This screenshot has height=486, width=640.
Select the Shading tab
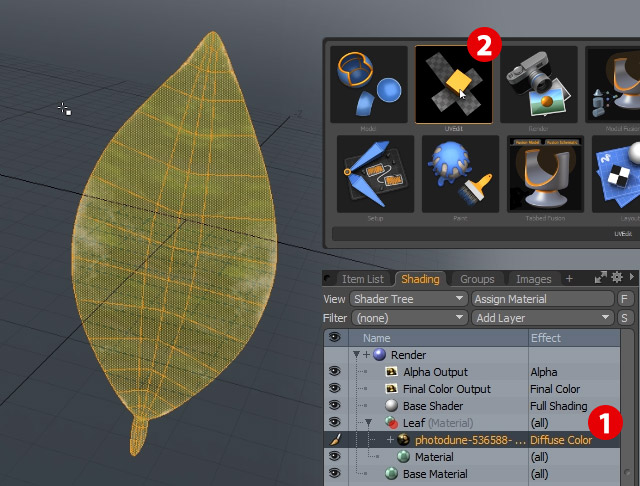pyautogui.click(x=420, y=279)
